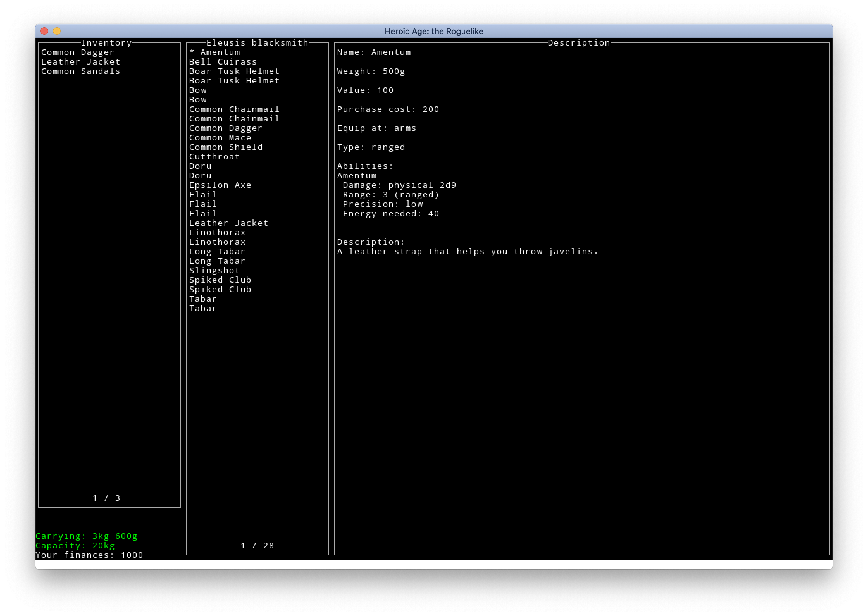Select Leather Jacket in the Inventory panel
Image resolution: width=868 pixels, height=616 pixels.
pos(80,62)
